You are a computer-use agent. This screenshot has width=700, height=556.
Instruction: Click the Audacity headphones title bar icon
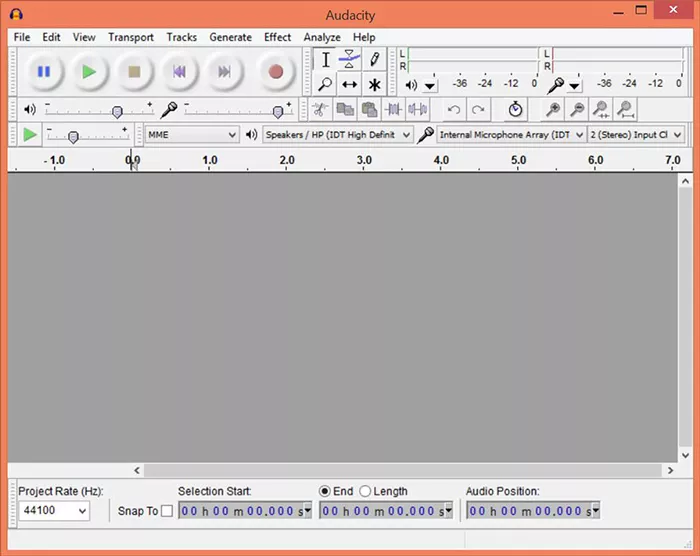16,15
